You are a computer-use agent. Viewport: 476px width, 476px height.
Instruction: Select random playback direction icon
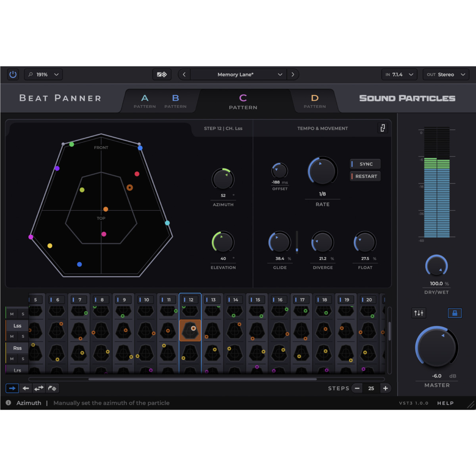click(52, 388)
